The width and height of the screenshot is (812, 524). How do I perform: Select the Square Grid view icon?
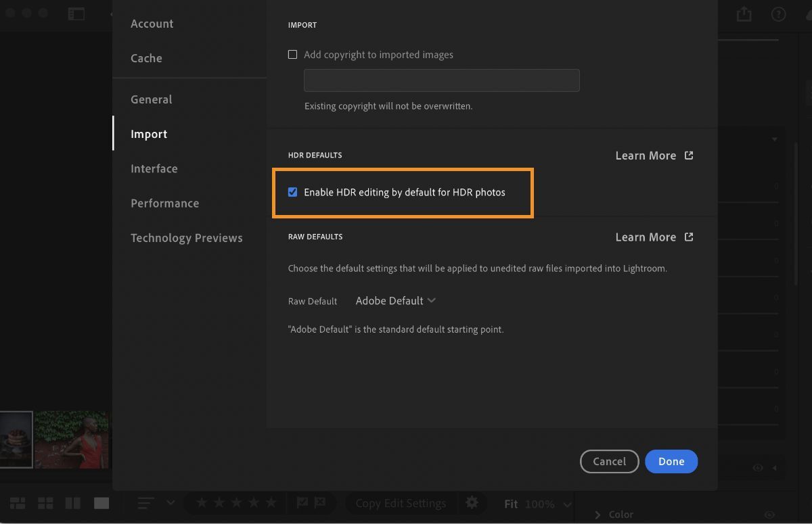45,503
